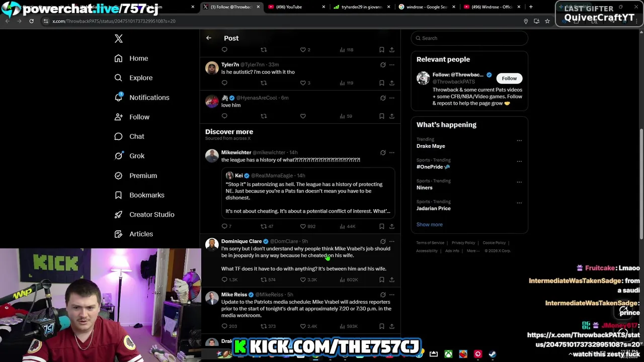
Task: Switch to the YouTube browser tab
Action: click(297, 7)
